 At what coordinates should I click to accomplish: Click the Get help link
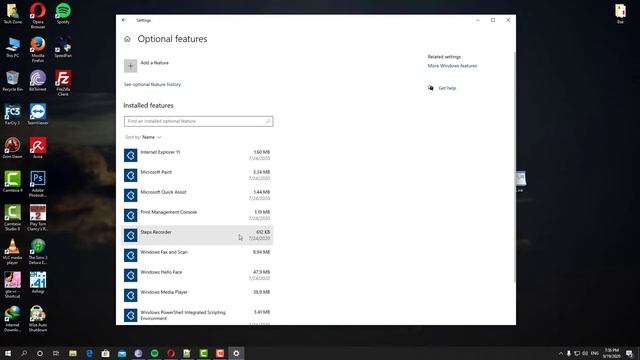coord(447,88)
